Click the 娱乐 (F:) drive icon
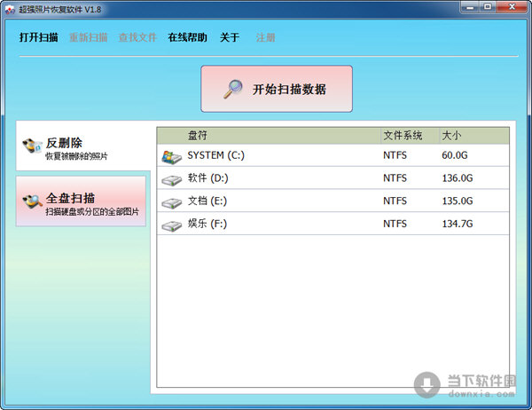Viewport: 532px width, 410px height. 171,225
